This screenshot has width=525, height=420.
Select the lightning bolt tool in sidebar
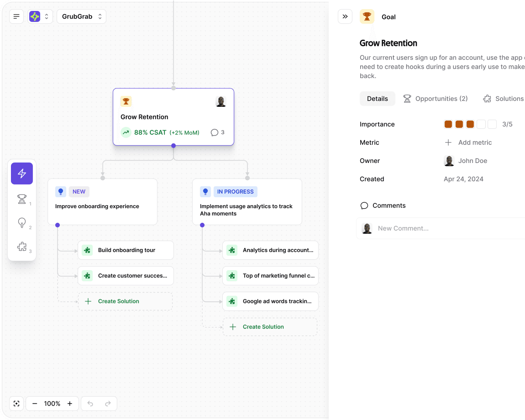pos(22,173)
